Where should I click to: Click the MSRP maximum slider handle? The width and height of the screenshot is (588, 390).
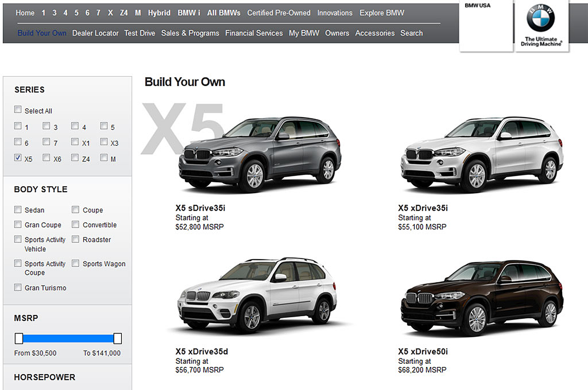click(117, 338)
